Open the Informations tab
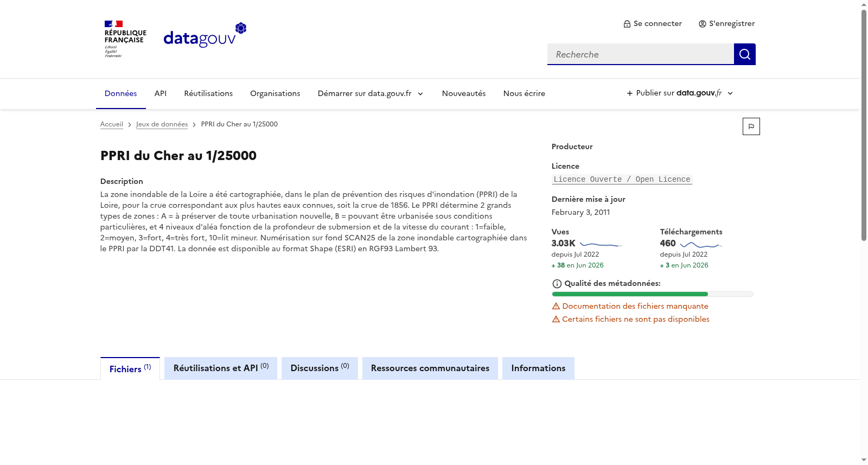 538,368
